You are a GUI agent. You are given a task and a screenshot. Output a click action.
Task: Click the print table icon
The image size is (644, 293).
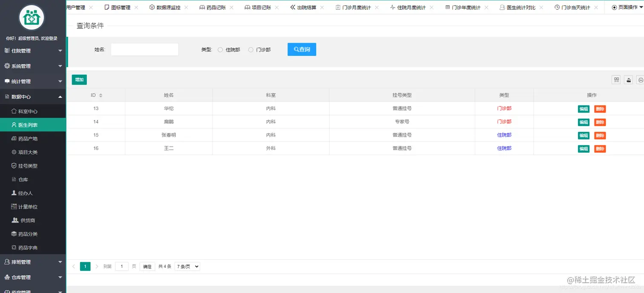tap(640, 80)
